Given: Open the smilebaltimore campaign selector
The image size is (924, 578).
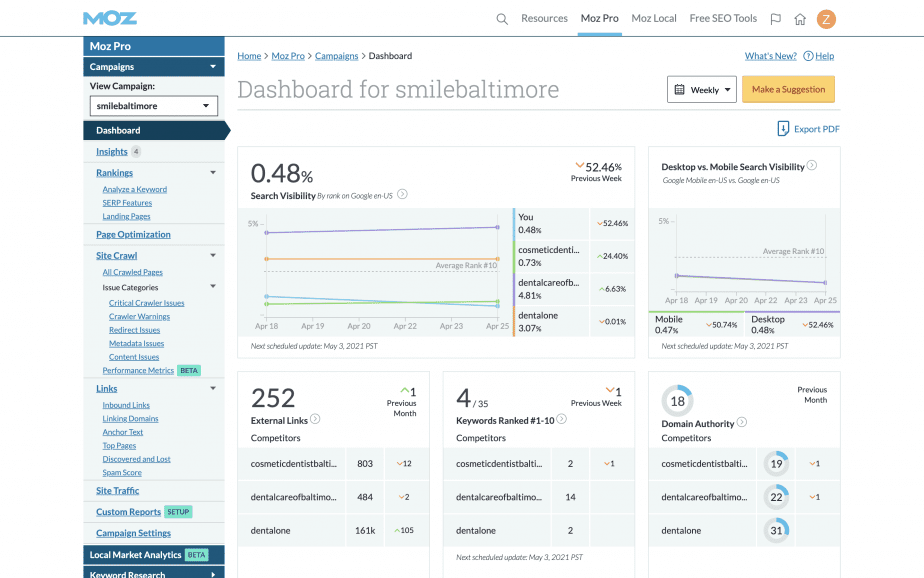Looking at the screenshot, I should coord(153,105).
